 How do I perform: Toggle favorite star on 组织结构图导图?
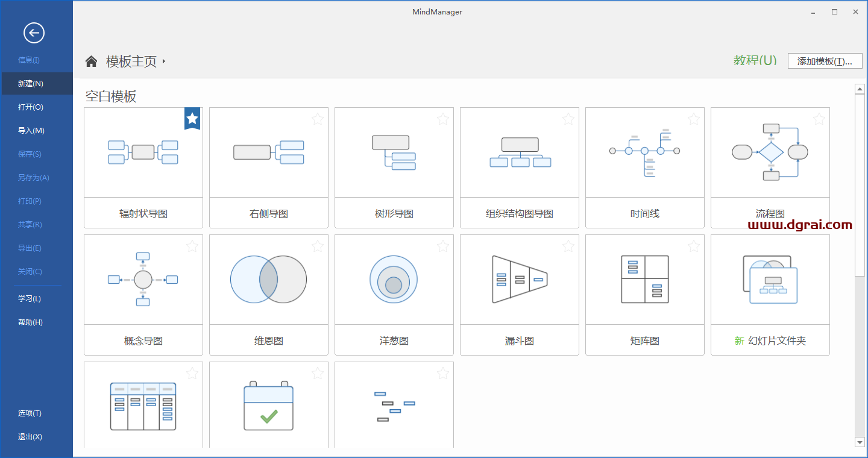coord(568,119)
